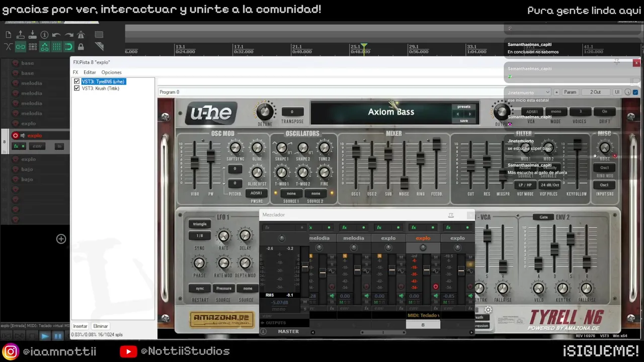Mute the master track in mixer
The image size is (644, 362).
(x=304, y=302)
